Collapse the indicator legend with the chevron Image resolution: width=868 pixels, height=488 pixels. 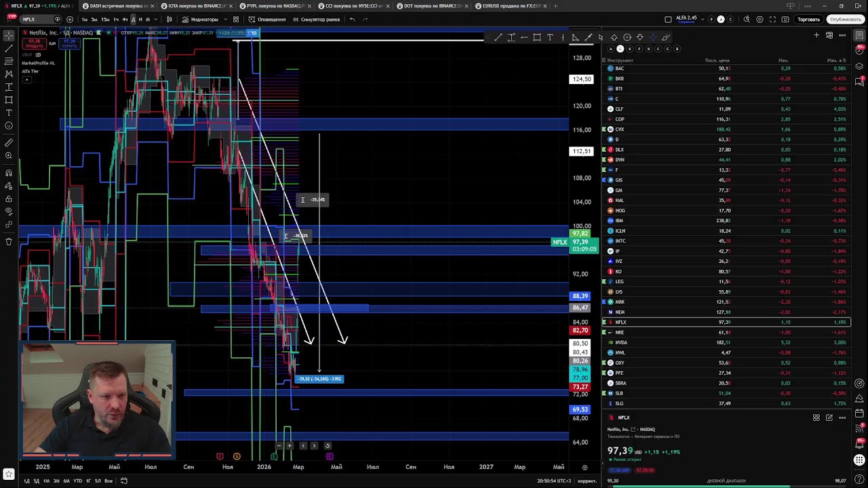26,80
